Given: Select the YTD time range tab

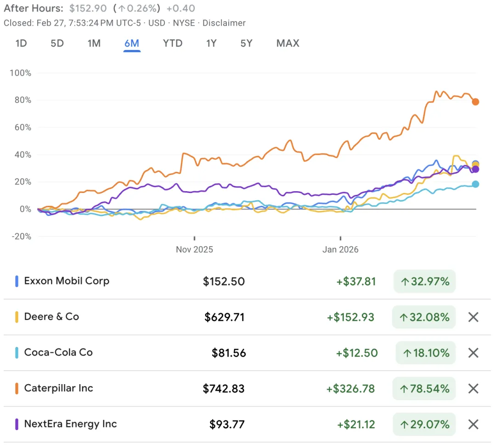Looking at the screenshot, I should (x=173, y=44).
